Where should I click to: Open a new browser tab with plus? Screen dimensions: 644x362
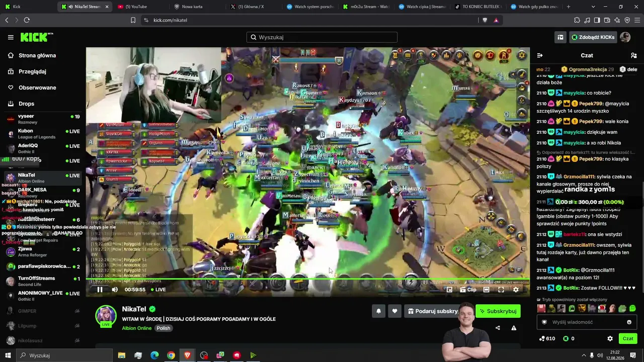(x=569, y=7)
